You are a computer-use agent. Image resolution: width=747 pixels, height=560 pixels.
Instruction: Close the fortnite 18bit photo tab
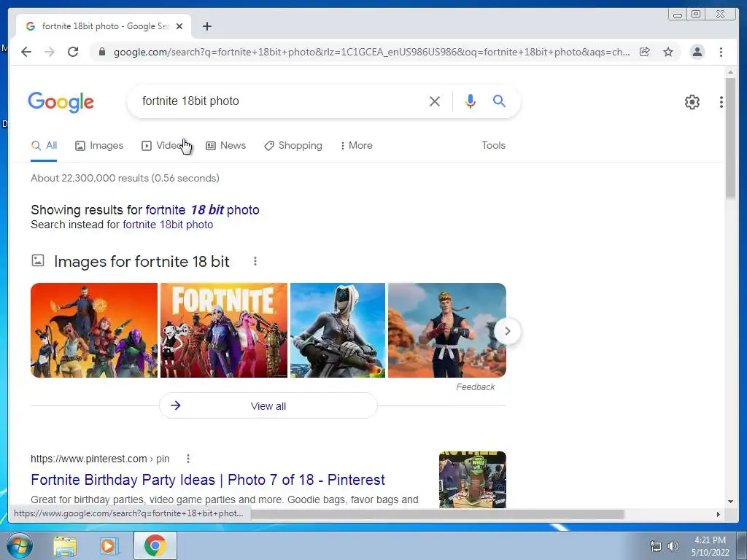[x=179, y=26]
